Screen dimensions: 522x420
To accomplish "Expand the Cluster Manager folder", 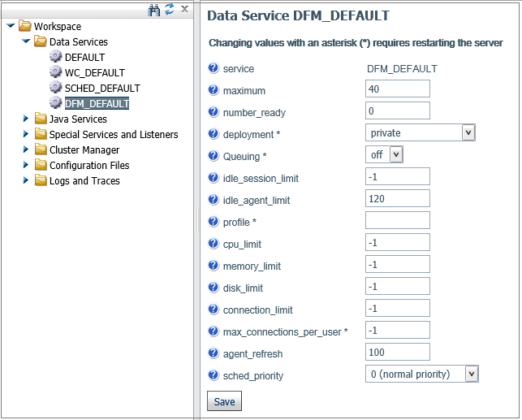I will pyautogui.click(x=26, y=149).
